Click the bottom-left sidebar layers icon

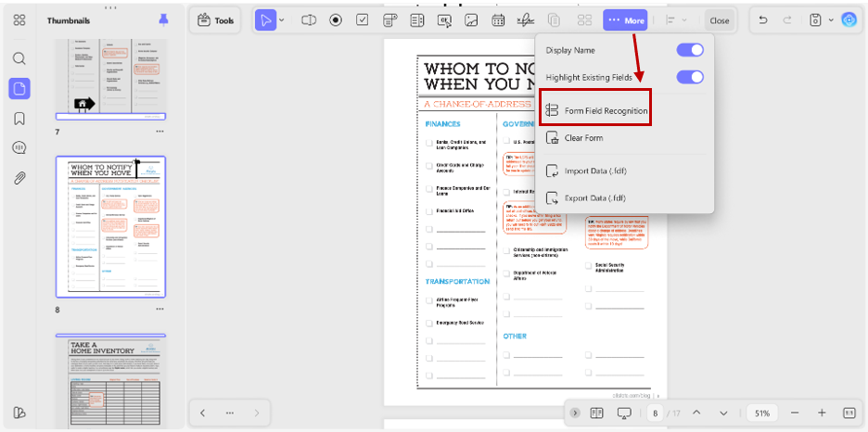click(x=19, y=413)
